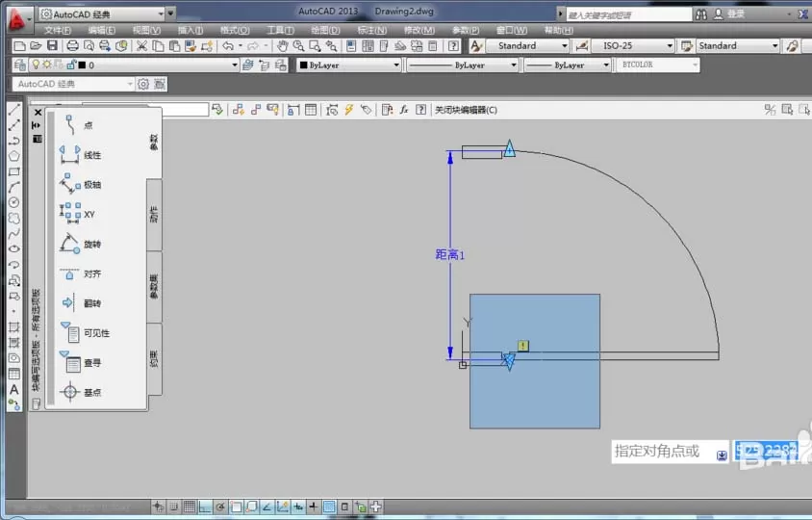The width and height of the screenshot is (812, 520).
Task: Click 关闭块编辑器(C) button
Action: pos(466,110)
